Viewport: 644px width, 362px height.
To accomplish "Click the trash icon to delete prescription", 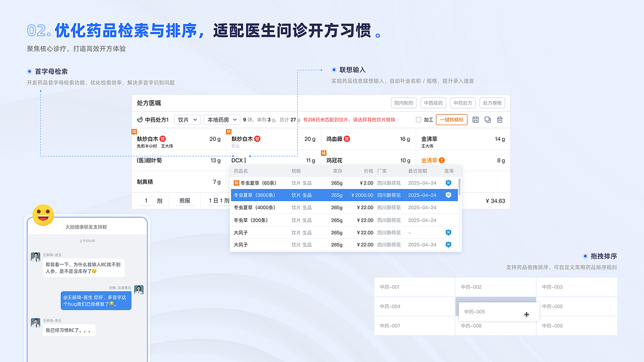I will pyautogui.click(x=500, y=120).
